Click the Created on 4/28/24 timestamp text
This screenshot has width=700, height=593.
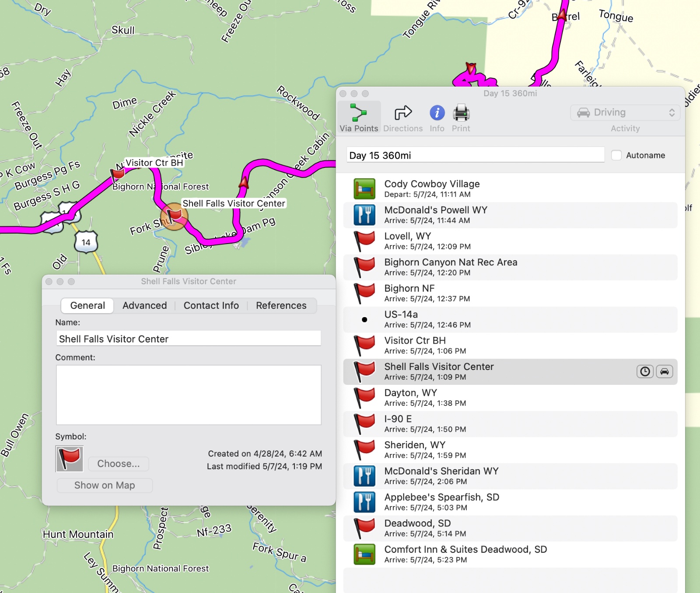[265, 454]
